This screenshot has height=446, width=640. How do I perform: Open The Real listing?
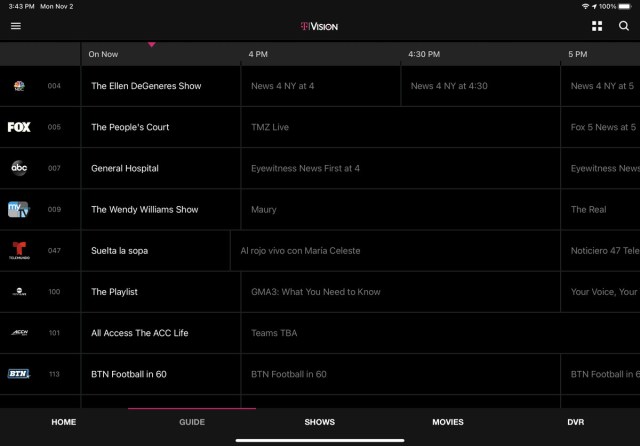(600, 209)
